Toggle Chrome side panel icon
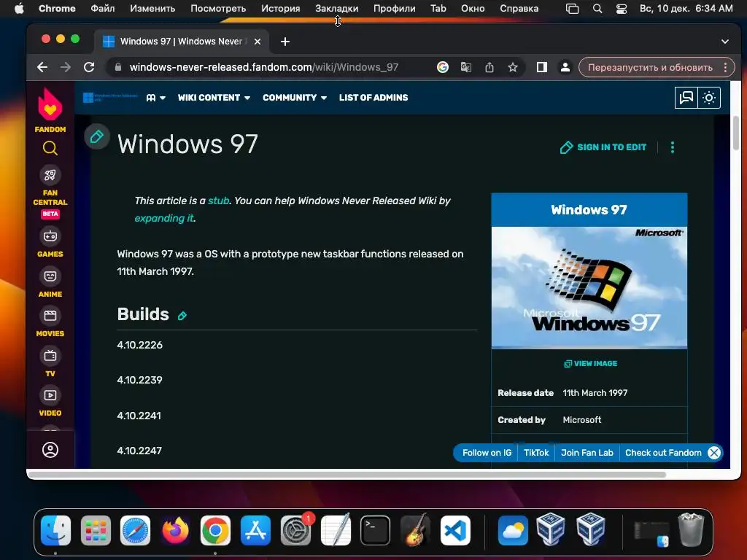Screen dimensions: 747x560 (542, 67)
